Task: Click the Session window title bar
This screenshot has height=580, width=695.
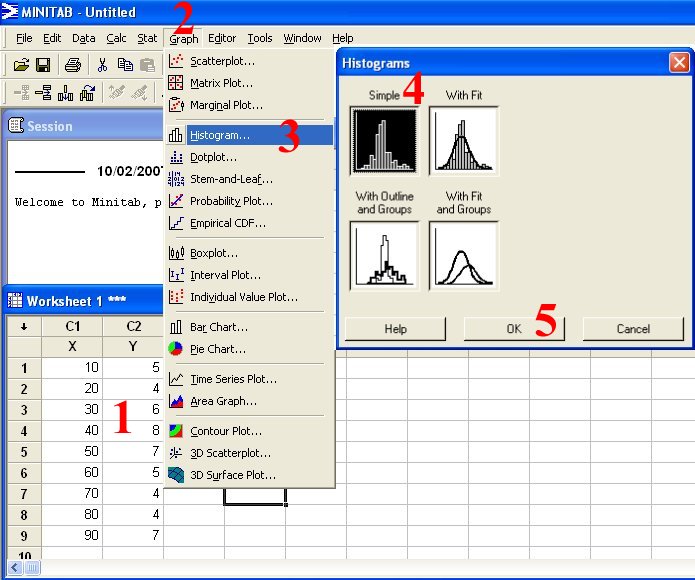Action: tap(84, 126)
